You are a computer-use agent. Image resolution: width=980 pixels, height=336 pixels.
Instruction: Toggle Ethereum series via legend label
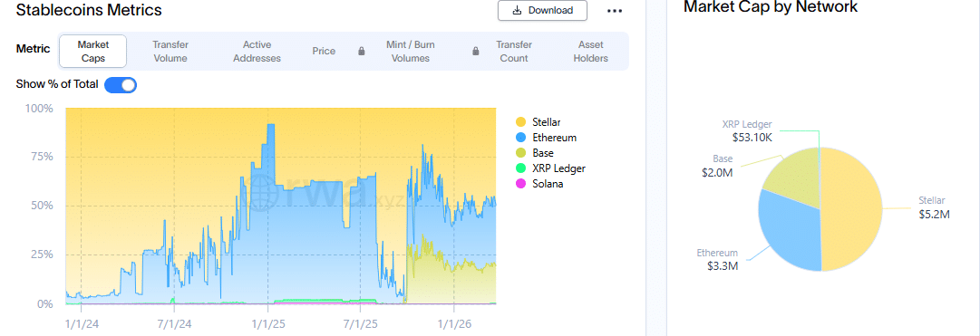(x=555, y=138)
